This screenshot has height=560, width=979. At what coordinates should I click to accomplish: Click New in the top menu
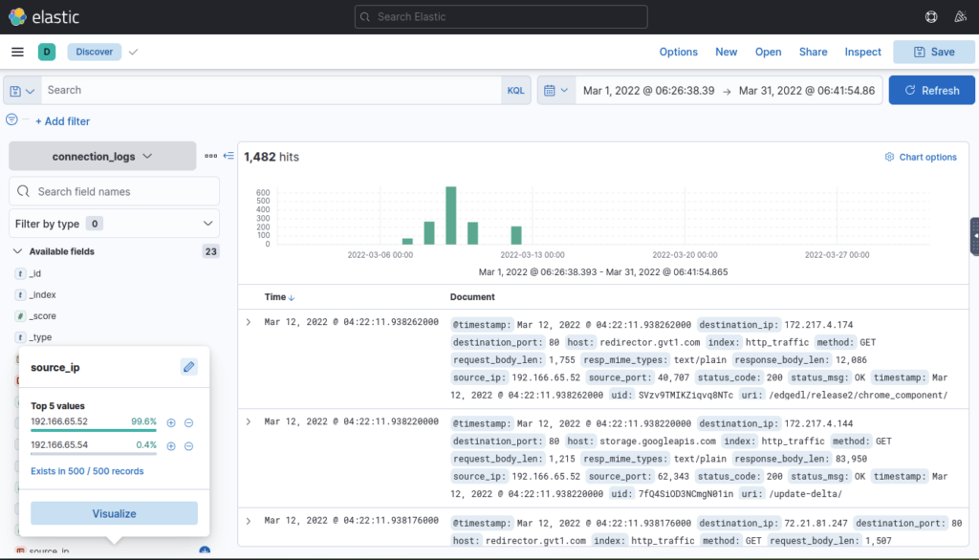pyautogui.click(x=727, y=52)
